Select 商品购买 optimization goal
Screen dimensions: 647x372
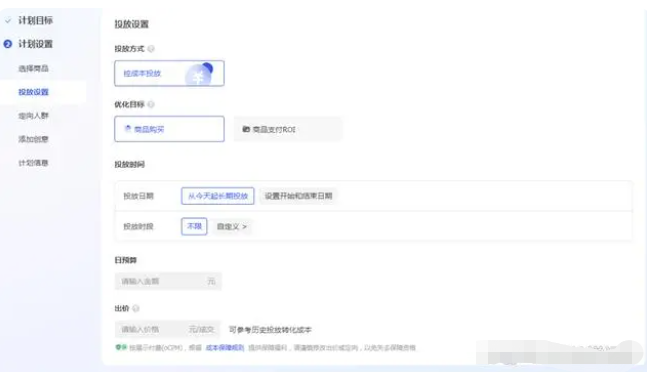[169, 129]
